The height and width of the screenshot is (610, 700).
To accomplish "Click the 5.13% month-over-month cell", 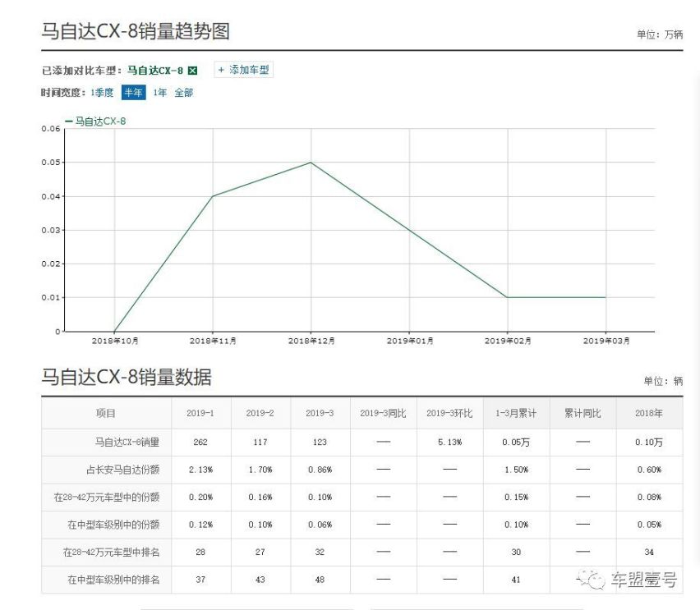I will [x=449, y=443].
